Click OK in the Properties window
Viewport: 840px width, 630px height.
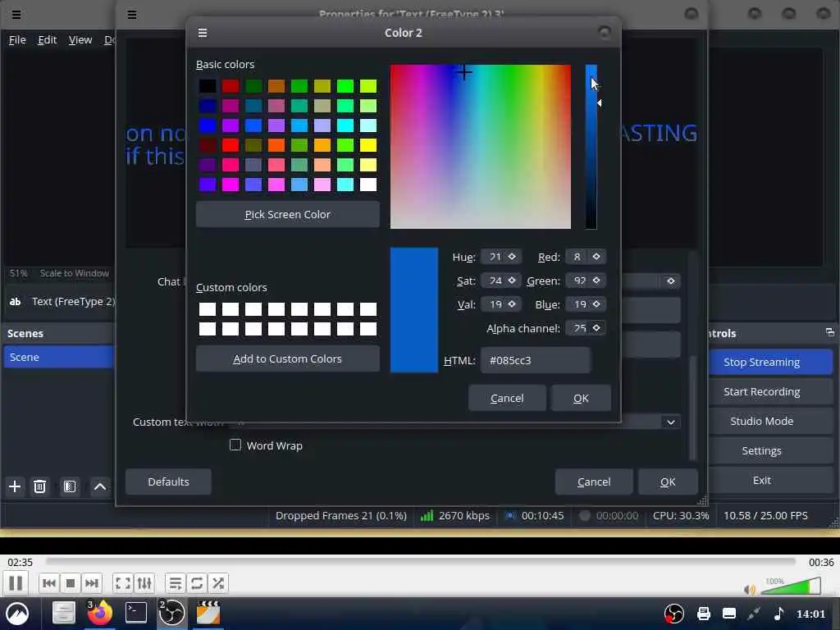coord(668,482)
